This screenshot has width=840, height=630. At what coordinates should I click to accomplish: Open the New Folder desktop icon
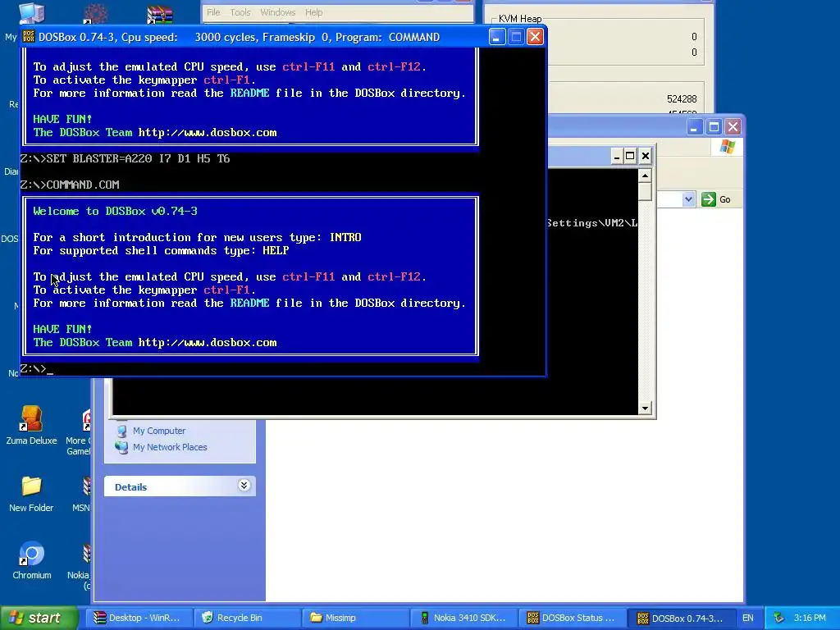(31, 493)
